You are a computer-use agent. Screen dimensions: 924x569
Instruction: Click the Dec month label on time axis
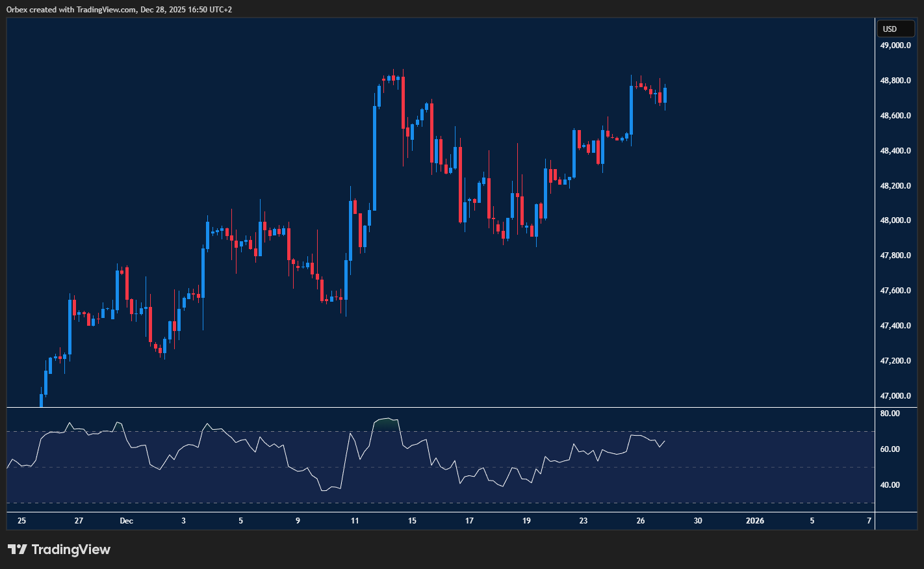tap(127, 521)
